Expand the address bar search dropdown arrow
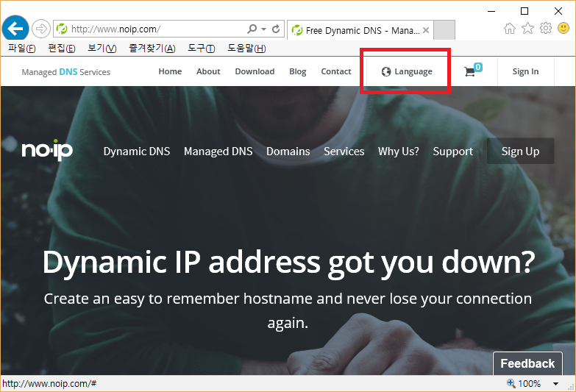Viewport: 576px width, 392px height. (x=264, y=29)
